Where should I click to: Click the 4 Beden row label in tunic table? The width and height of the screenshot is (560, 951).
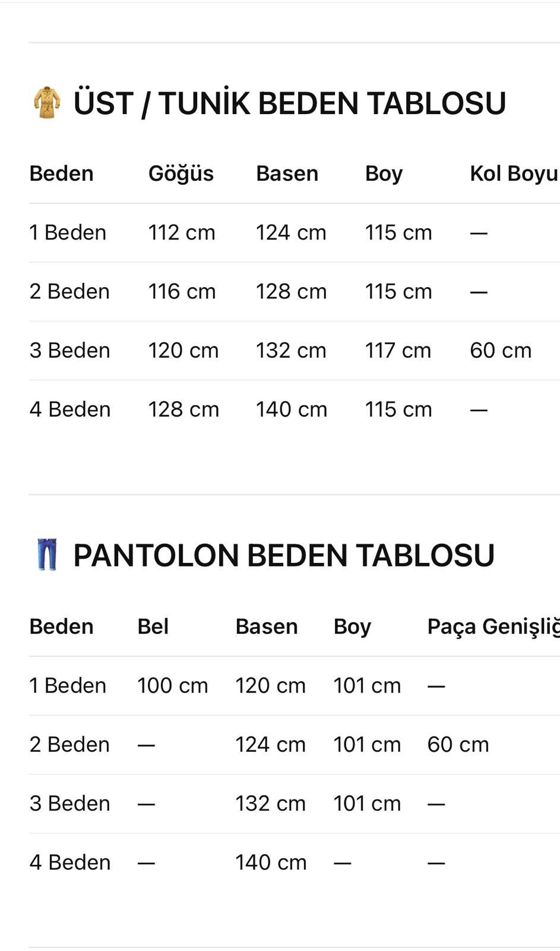pos(69,409)
